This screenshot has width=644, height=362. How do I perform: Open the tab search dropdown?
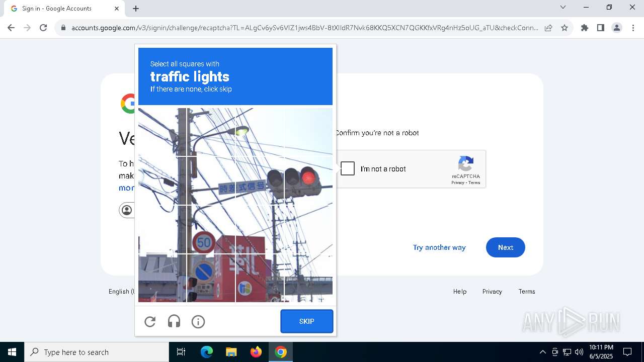coord(563,7)
